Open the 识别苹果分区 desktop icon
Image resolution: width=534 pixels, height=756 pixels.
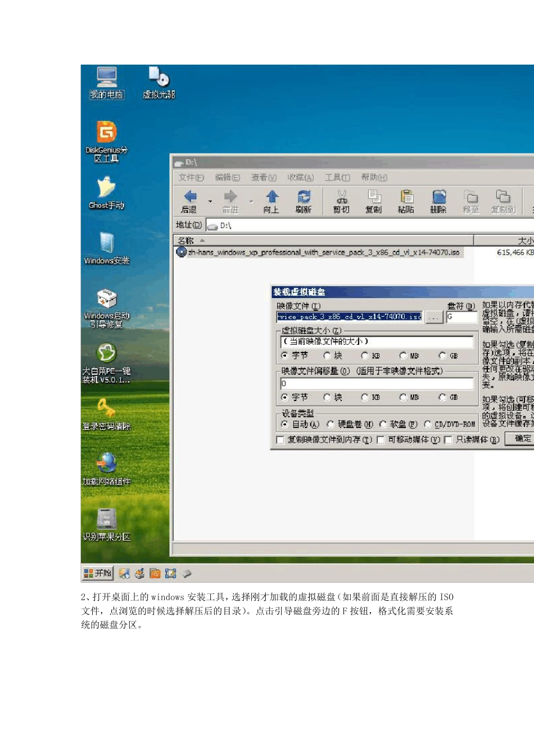[x=106, y=524]
